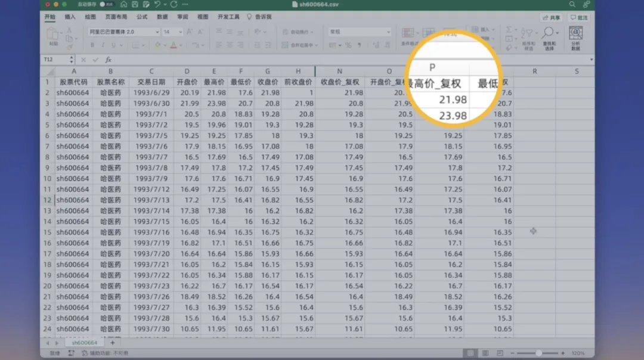Click the zoom slider handle
Screen dimensions: 644x360
point(538,353)
